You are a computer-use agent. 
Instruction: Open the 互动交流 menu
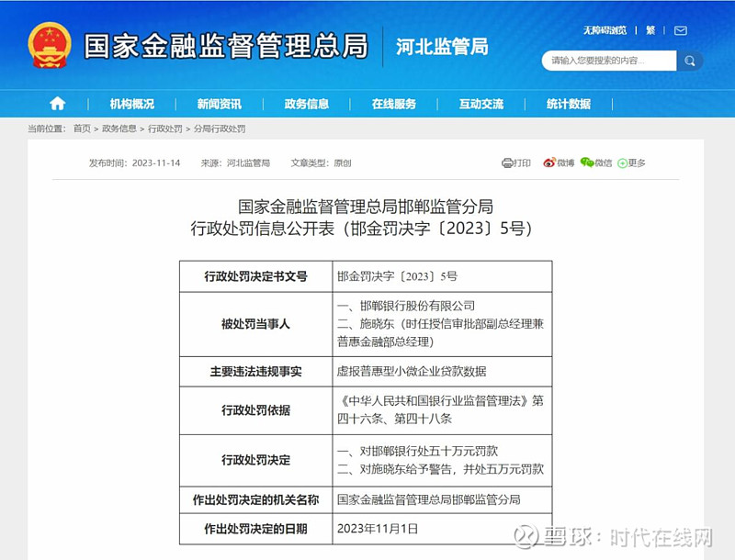481,104
